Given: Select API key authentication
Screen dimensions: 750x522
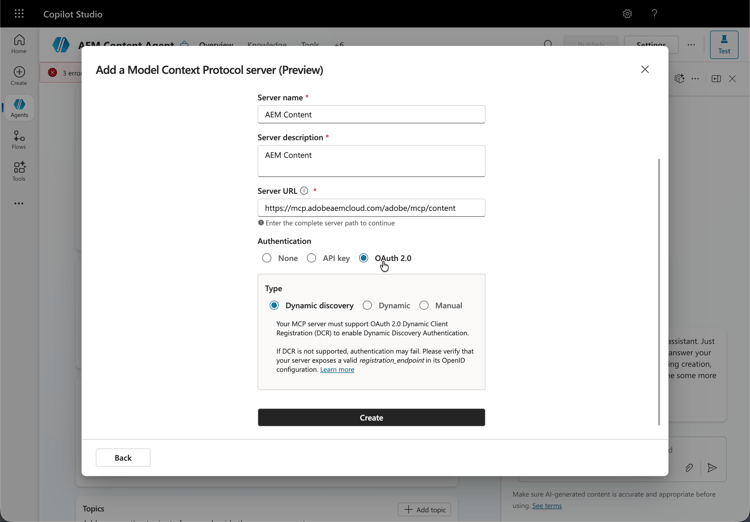Looking at the screenshot, I should coord(312,258).
